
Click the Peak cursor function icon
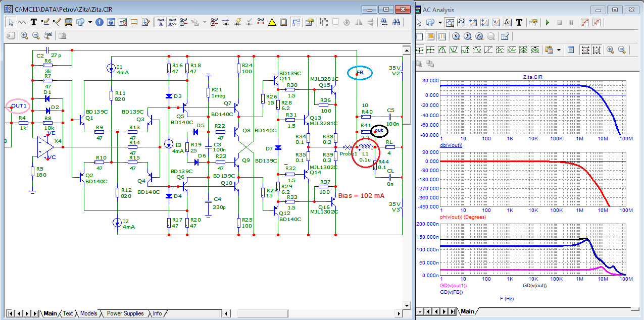coord(442,50)
